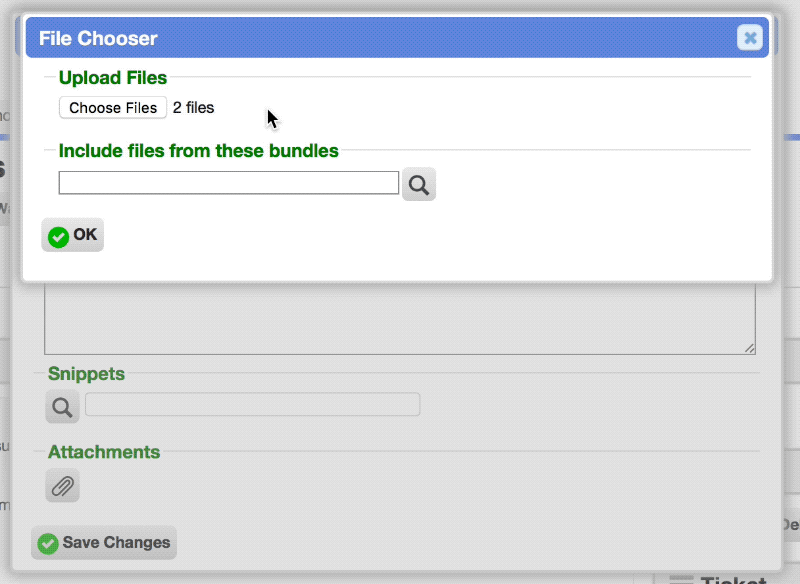Confirm the dialog with the OK button
This screenshot has width=800, height=584.
coord(72,235)
